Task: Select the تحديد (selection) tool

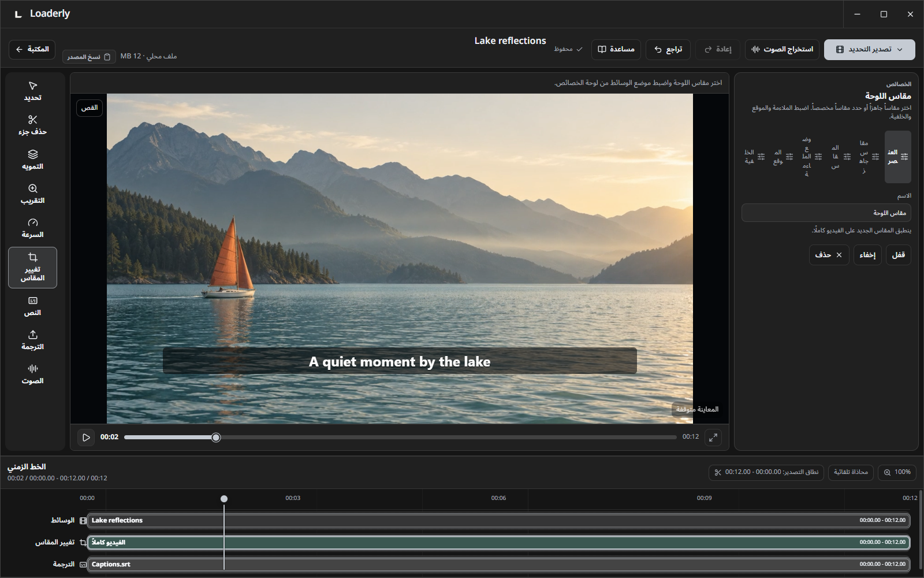Action: pos(32,91)
